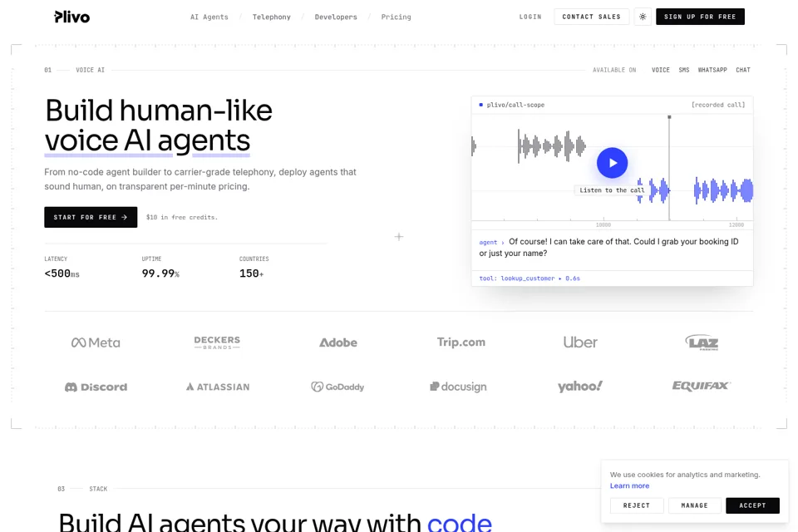
Task: Click the 'Listen to the call' label
Action: click(x=612, y=190)
